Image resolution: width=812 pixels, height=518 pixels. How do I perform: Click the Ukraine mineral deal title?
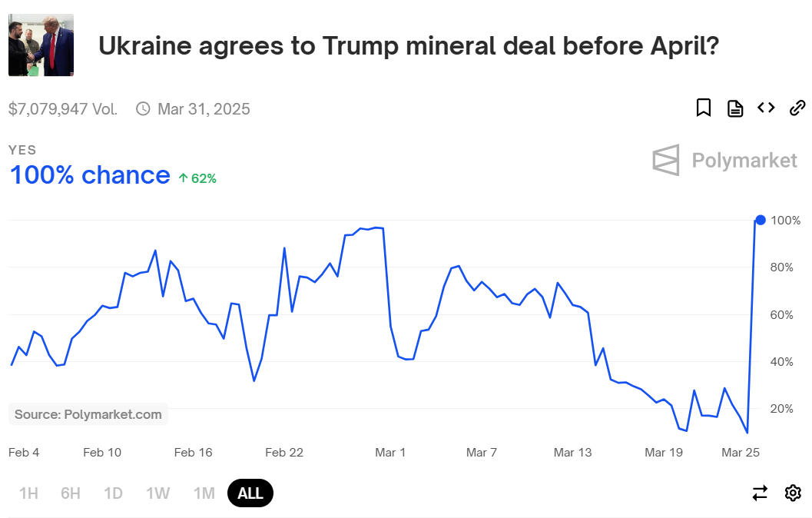(x=409, y=46)
